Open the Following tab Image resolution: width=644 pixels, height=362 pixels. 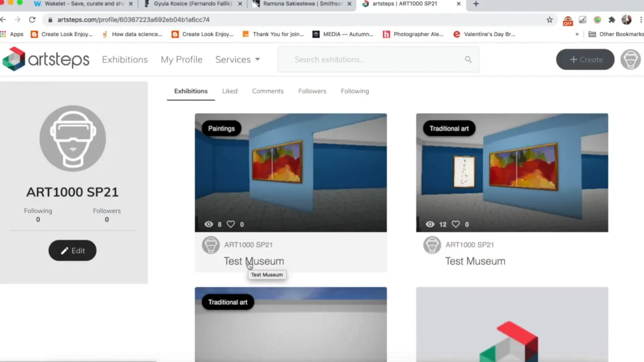coord(355,91)
